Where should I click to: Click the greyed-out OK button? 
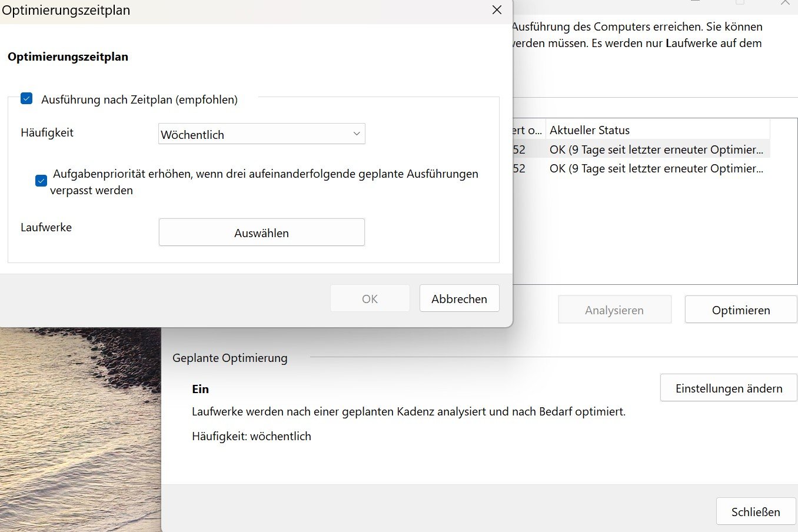[x=370, y=298]
